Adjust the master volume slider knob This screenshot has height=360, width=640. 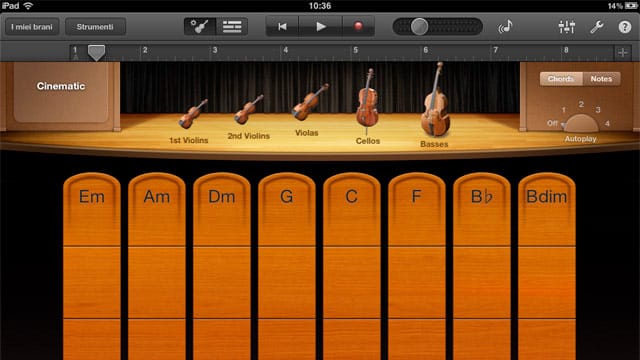(x=419, y=27)
